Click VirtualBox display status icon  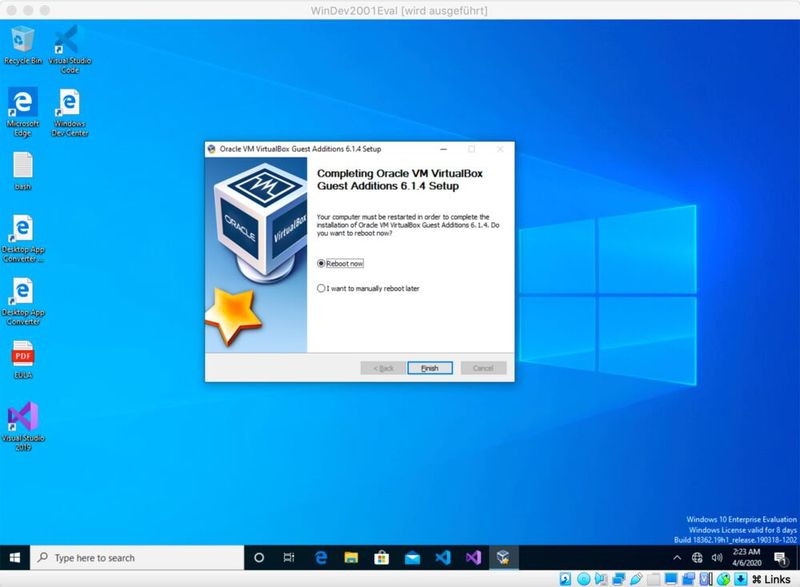click(x=671, y=579)
